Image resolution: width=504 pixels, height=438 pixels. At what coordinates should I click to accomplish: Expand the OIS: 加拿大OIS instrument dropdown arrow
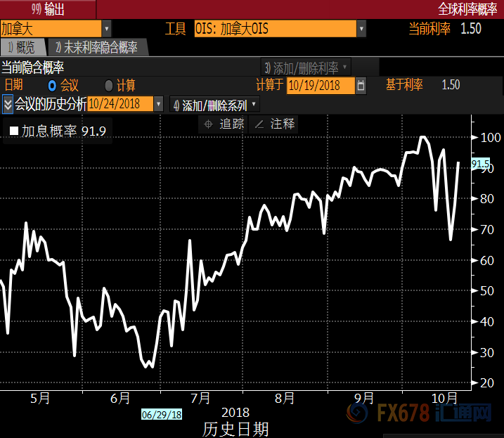tap(361, 29)
